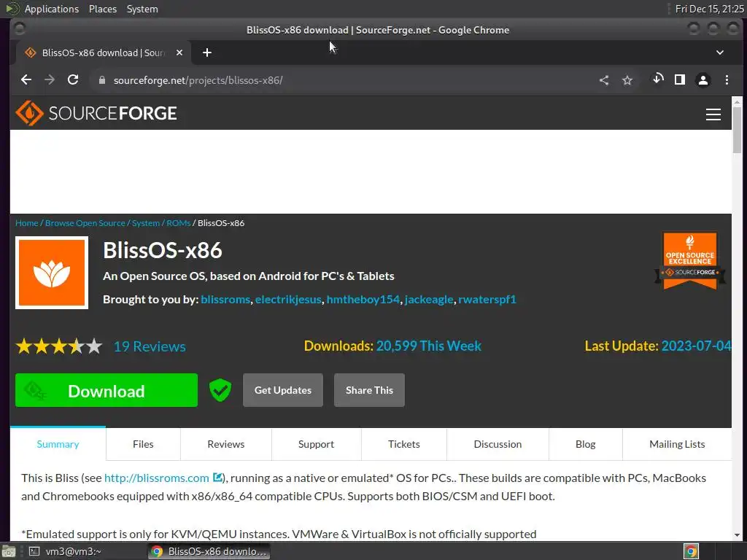Open the 19 Reviews link
747x560 pixels.
pos(150,346)
